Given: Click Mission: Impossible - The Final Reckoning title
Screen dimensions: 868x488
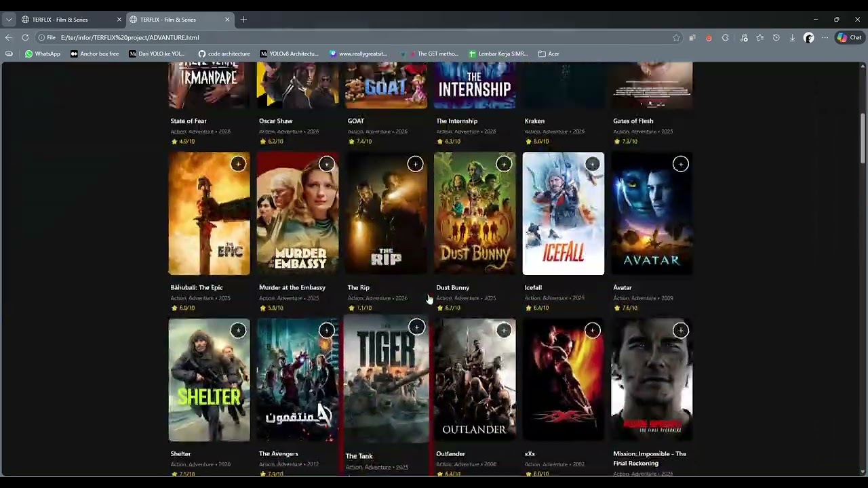Looking at the screenshot, I should tap(650, 458).
